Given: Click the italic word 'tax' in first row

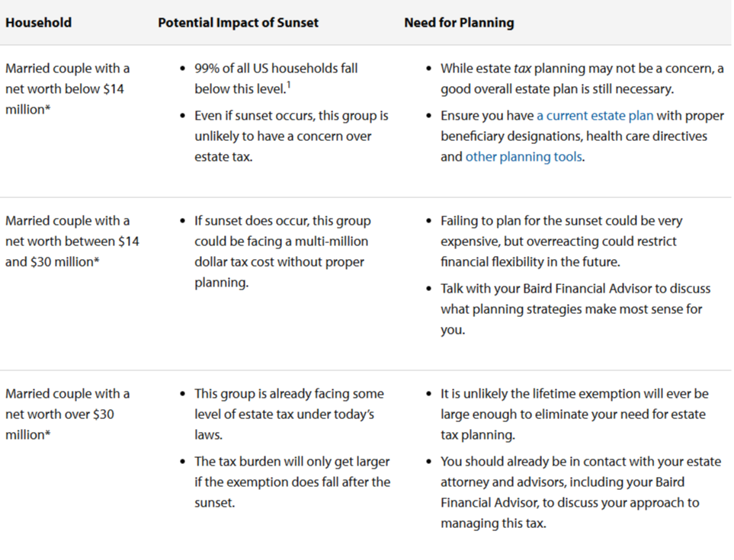Looking at the screenshot, I should 522,69.
